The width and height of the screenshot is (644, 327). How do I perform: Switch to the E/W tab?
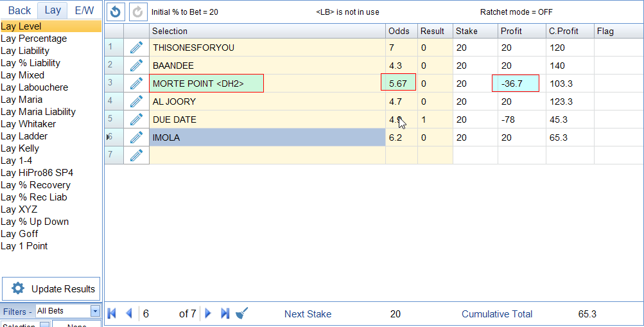(x=84, y=10)
